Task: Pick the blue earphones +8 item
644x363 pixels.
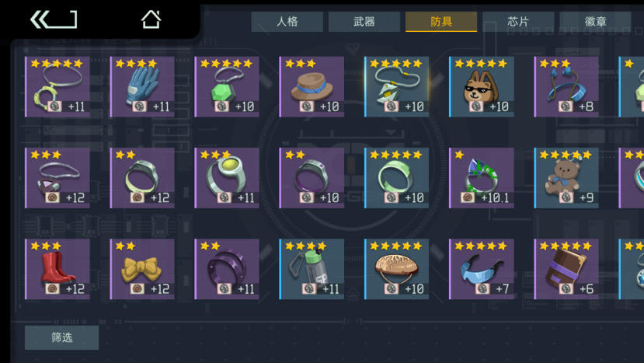Action: coord(566,87)
